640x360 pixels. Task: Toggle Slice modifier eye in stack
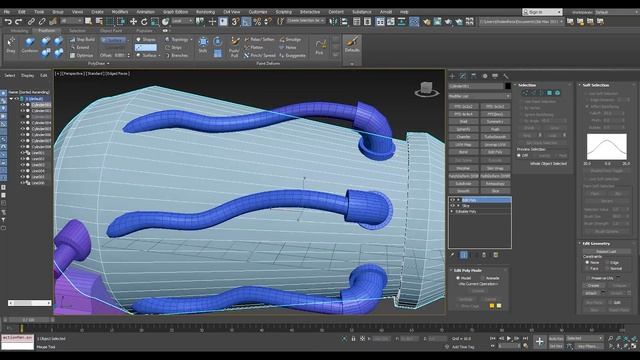coord(452,206)
